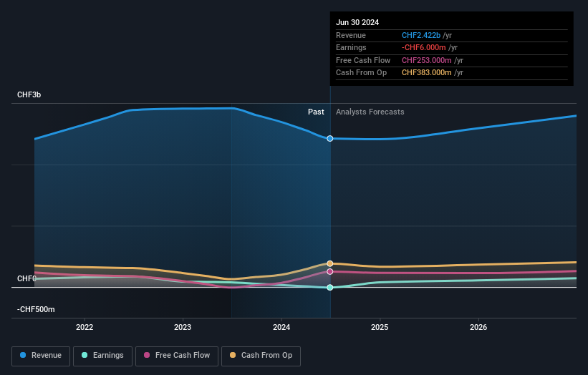Click the CHF383.000m cash from op value

pos(426,73)
